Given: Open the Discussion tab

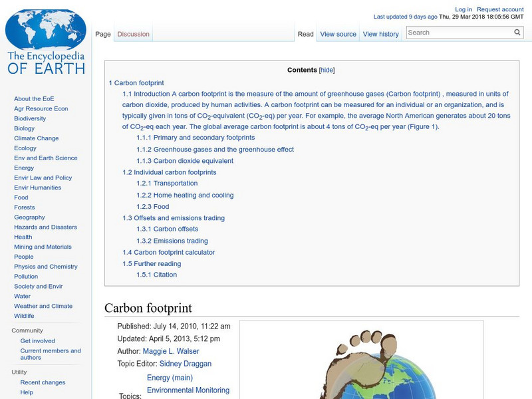Looking at the screenshot, I should 134,35.
